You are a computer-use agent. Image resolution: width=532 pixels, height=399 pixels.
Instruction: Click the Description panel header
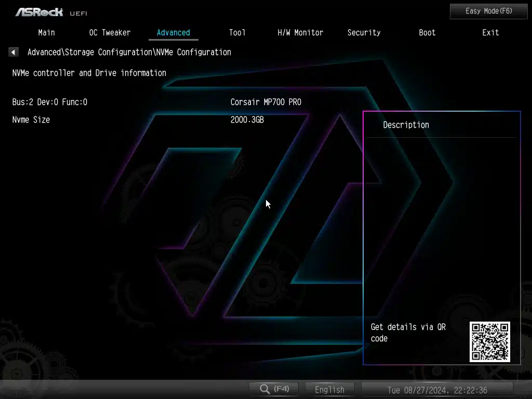(x=406, y=125)
